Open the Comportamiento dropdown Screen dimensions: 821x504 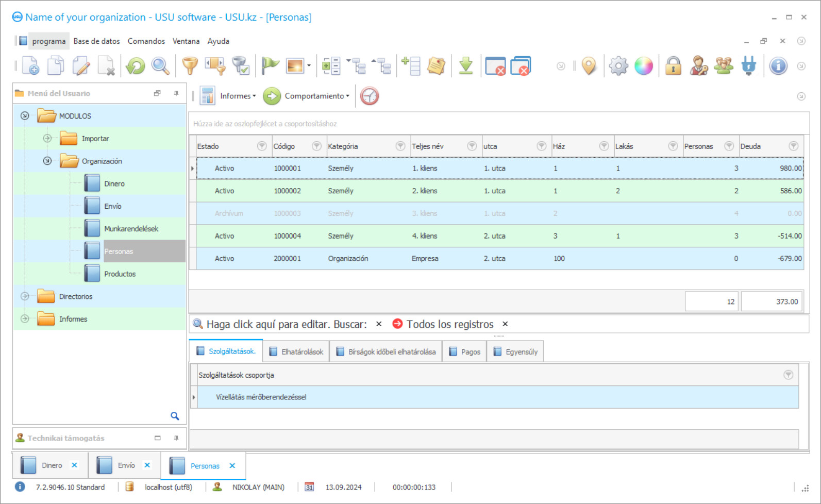(317, 96)
